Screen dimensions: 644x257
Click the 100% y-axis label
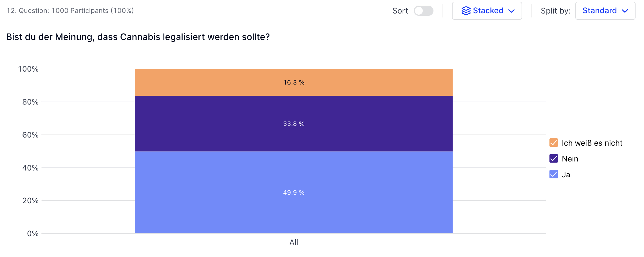[x=28, y=69]
